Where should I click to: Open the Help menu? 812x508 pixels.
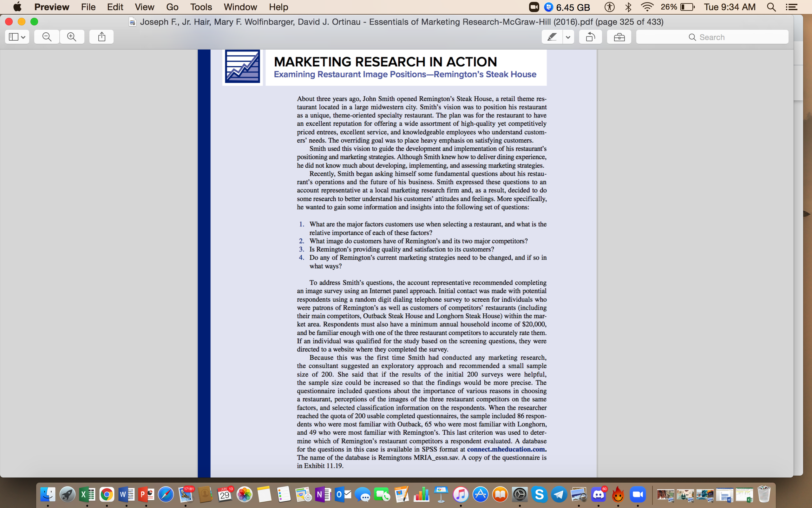[x=278, y=7]
